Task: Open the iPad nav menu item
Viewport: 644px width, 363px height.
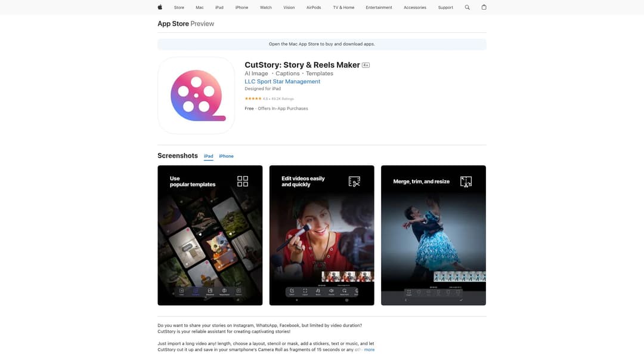Action: [219, 7]
